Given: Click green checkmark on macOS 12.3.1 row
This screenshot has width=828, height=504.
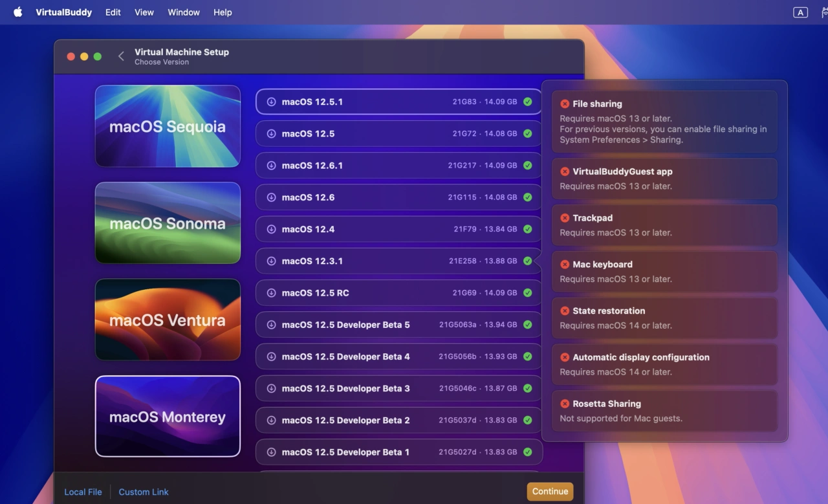Looking at the screenshot, I should click(528, 261).
